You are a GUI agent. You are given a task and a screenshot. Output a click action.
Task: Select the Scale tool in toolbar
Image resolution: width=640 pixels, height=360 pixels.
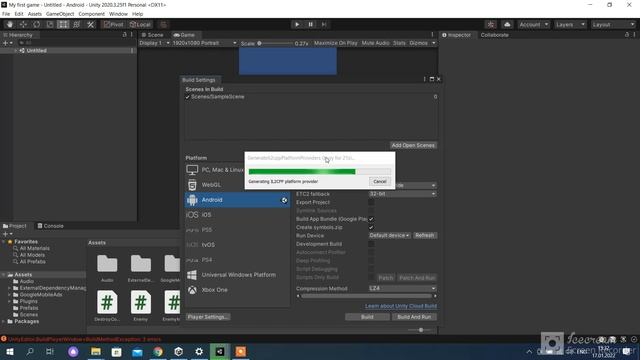[50, 24]
